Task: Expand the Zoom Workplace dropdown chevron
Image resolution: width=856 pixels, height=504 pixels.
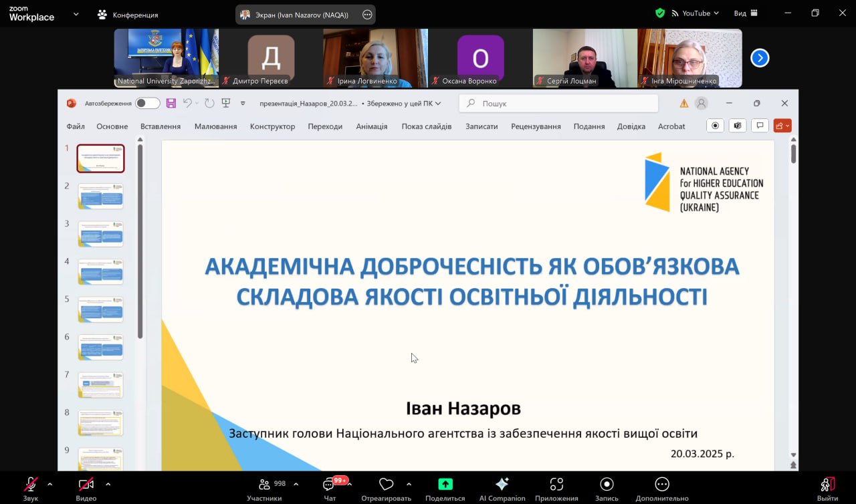Action: pyautogui.click(x=76, y=13)
